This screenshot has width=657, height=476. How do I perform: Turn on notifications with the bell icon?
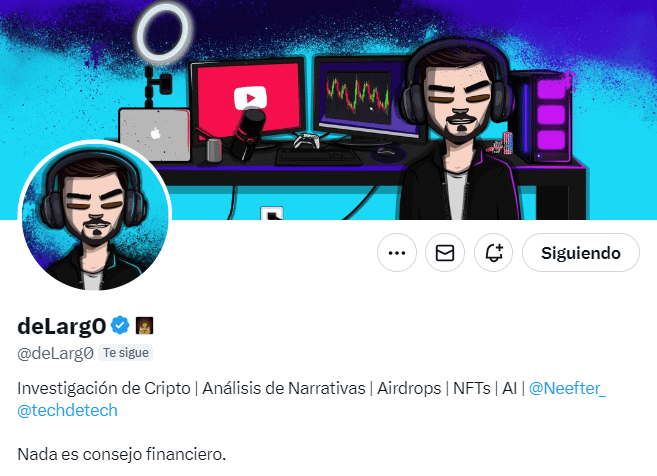click(494, 253)
